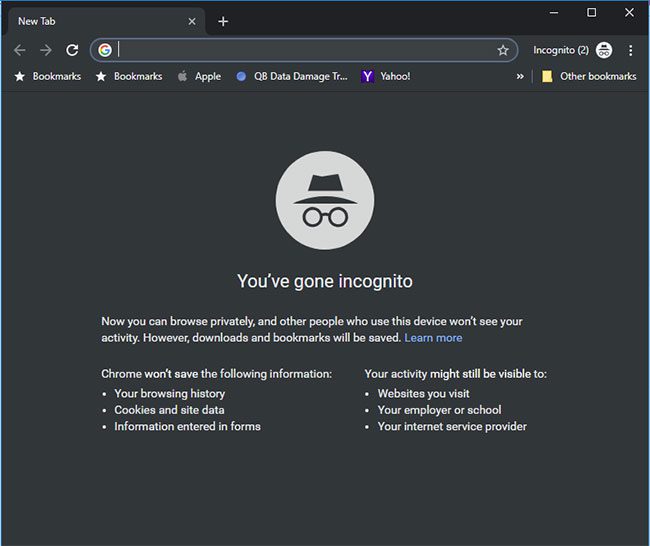
Task: Open the Yahoo! bookmark
Action: [386, 76]
